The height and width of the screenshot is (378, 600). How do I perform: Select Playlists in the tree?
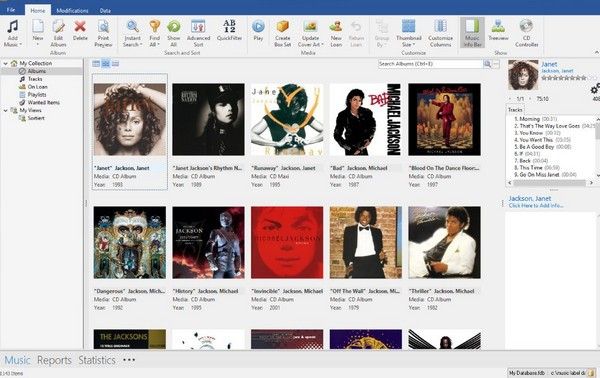(37, 94)
